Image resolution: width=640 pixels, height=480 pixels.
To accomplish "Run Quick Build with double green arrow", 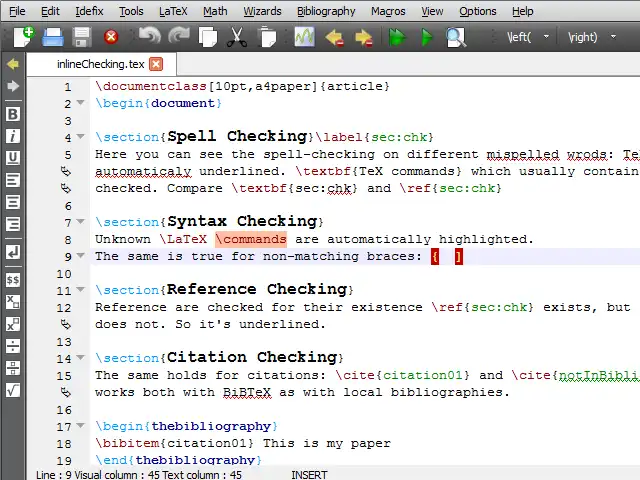I will (397, 37).
